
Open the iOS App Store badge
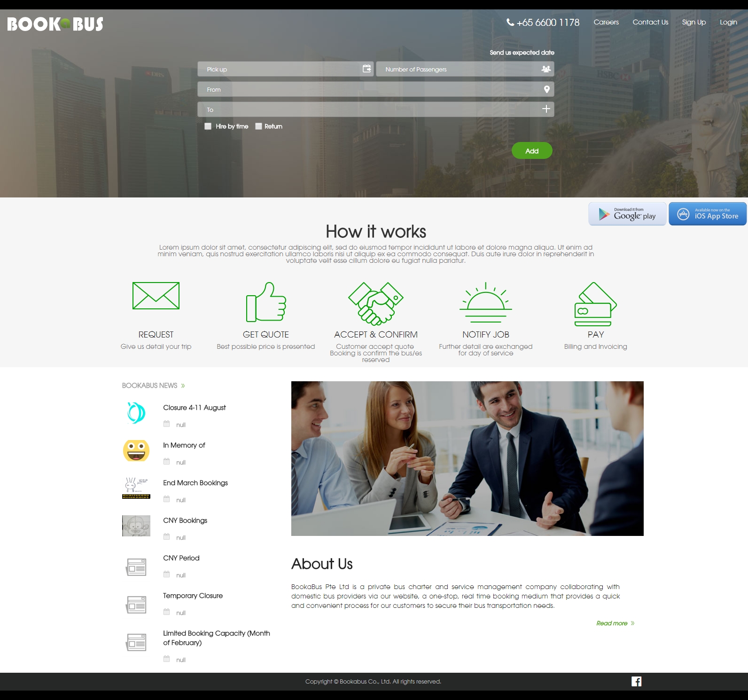click(x=708, y=214)
